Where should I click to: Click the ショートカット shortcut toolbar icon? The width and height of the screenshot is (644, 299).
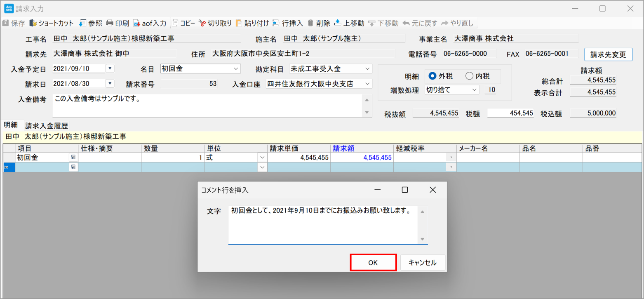[33, 23]
